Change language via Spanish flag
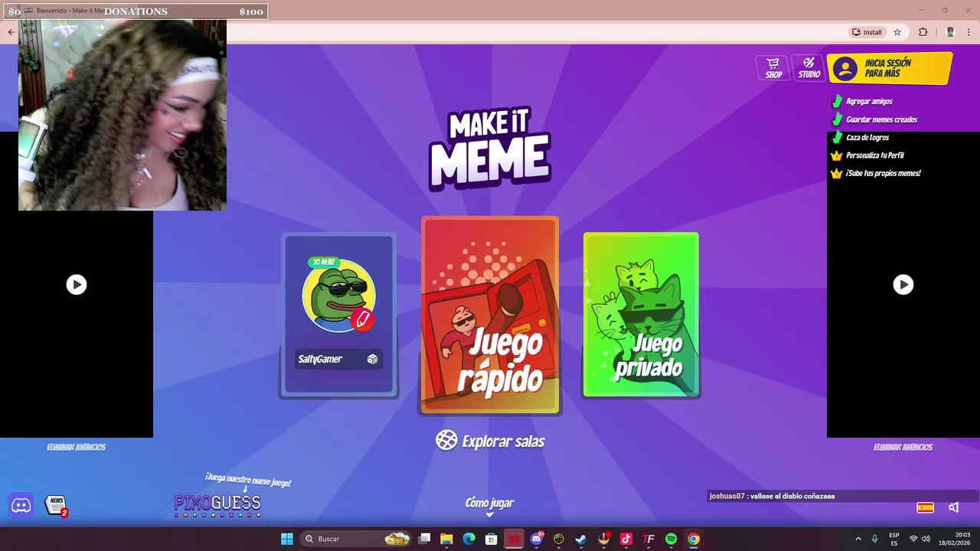 tap(925, 507)
